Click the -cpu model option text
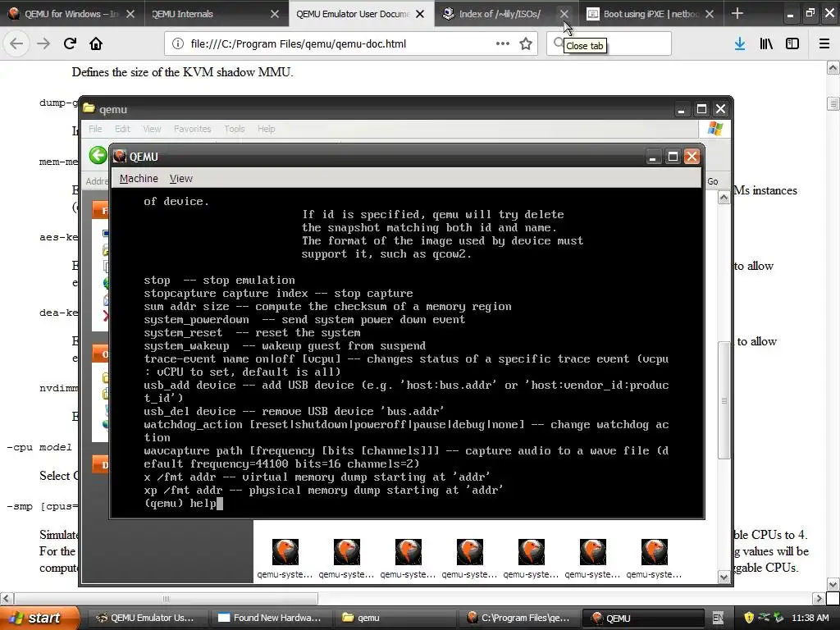Viewport: 840px width, 630px height. pyautogui.click(x=39, y=447)
